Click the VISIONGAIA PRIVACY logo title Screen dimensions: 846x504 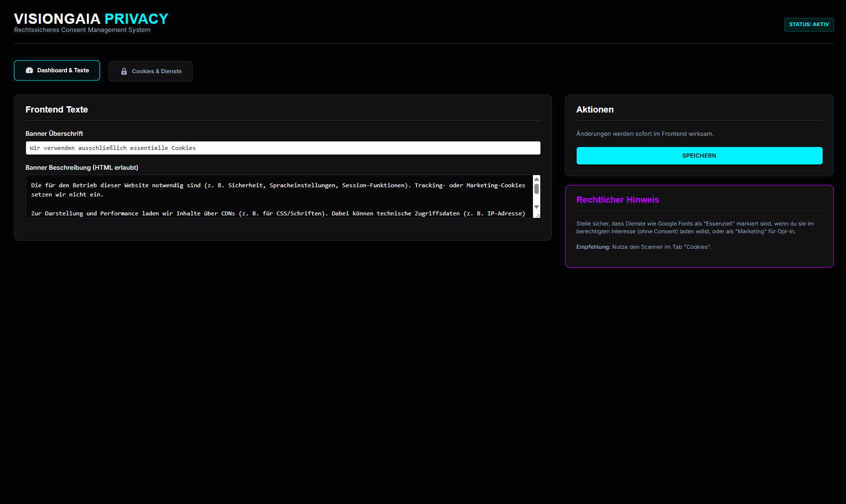(91, 19)
